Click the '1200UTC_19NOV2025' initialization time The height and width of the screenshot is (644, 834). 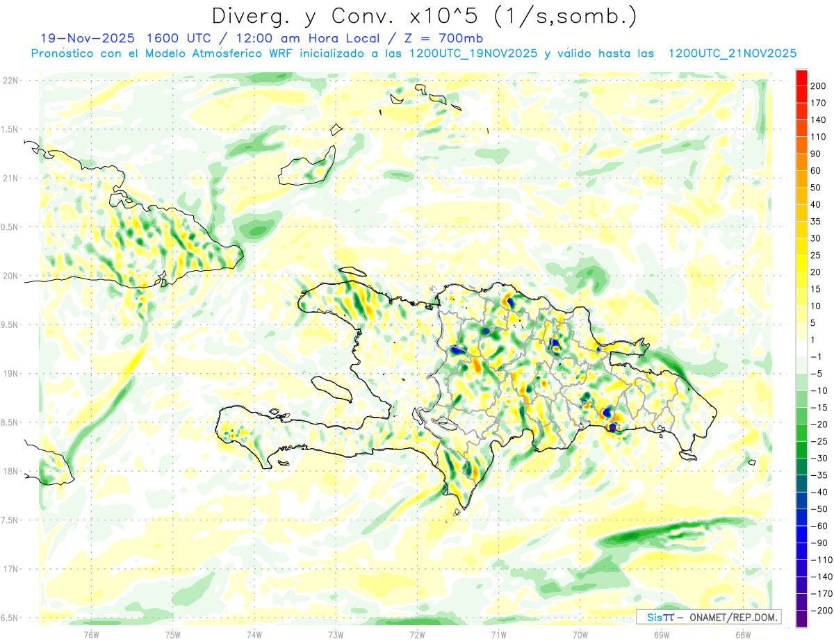coord(472,53)
